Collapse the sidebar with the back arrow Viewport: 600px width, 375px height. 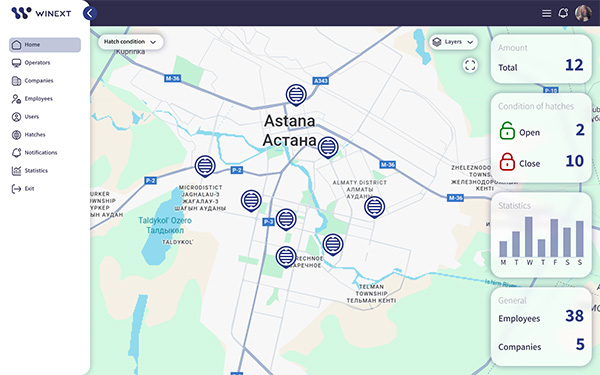90,13
